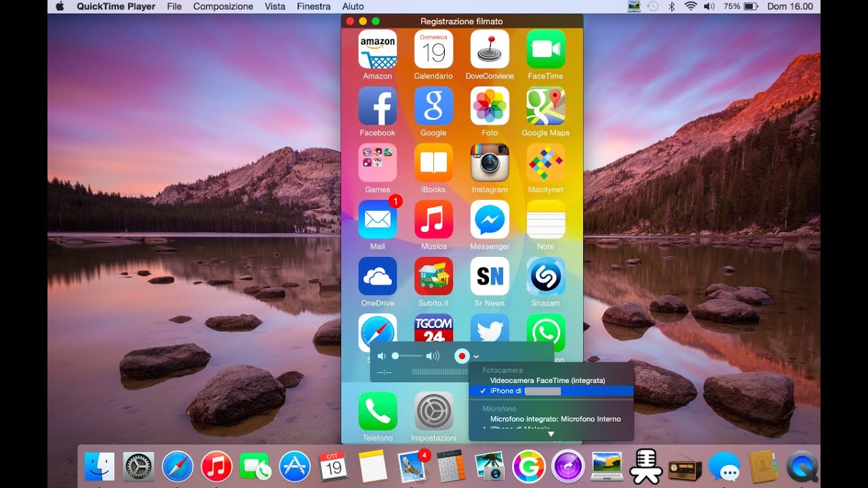Screen dimensions: 868x488
Task: Click the --:-- recording time display
Action: [x=384, y=371]
